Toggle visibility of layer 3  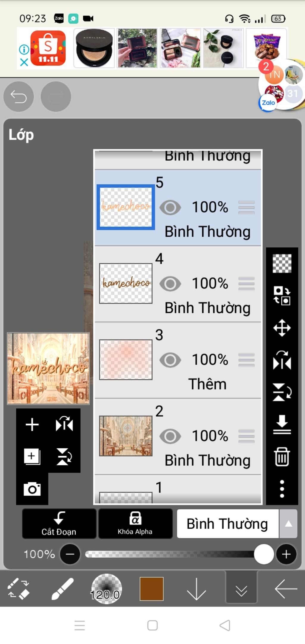pyautogui.click(x=170, y=360)
